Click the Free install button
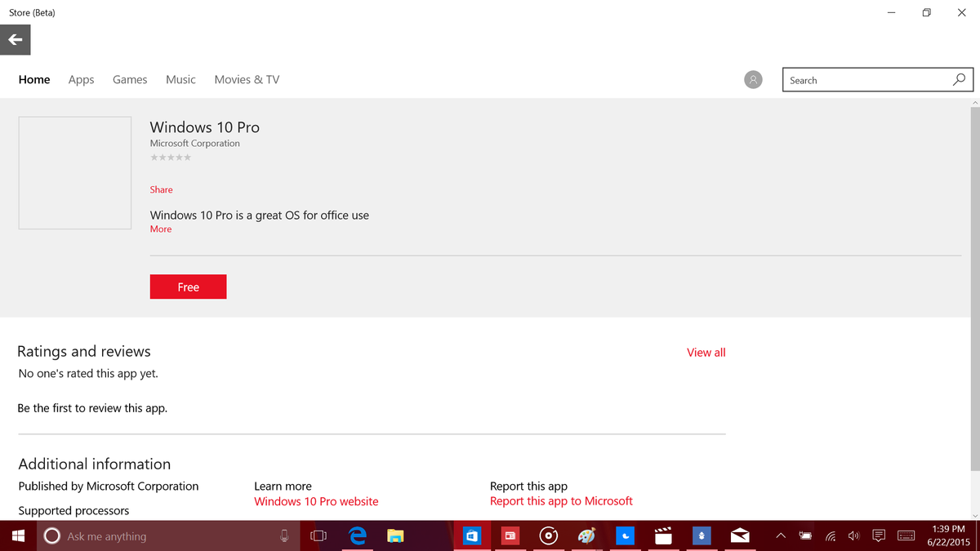This screenshot has width=980, height=551. click(188, 287)
